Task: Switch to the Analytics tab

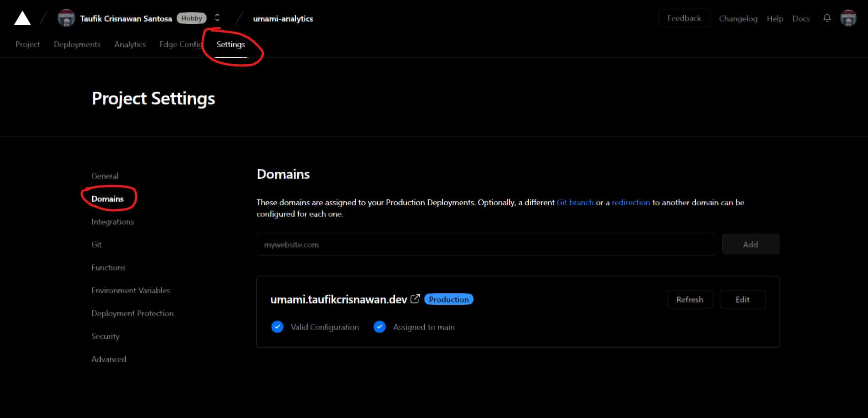Action: point(130,44)
